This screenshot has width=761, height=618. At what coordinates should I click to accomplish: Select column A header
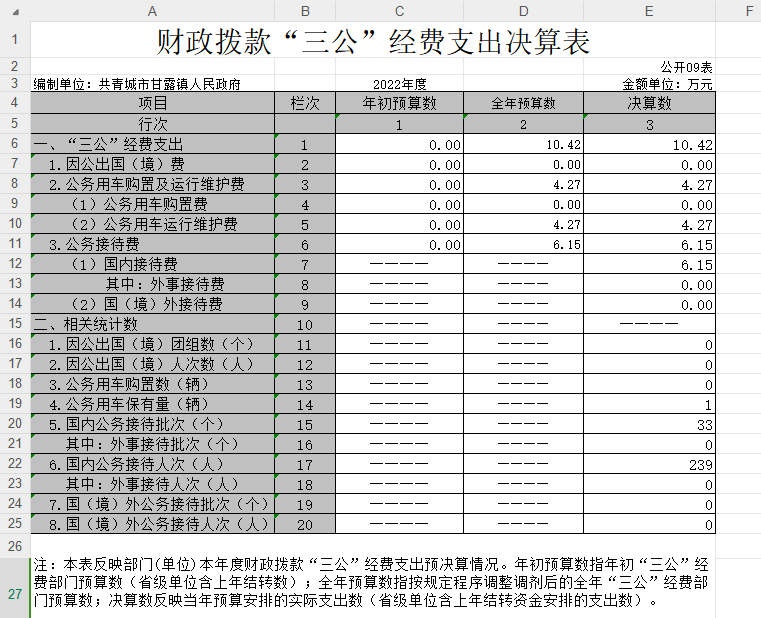click(152, 10)
